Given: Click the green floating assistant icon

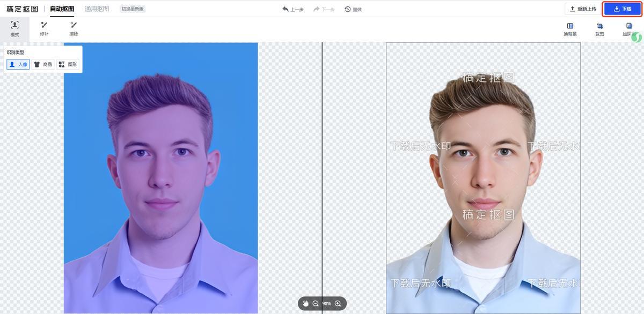Looking at the screenshot, I should [x=636, y=37].
